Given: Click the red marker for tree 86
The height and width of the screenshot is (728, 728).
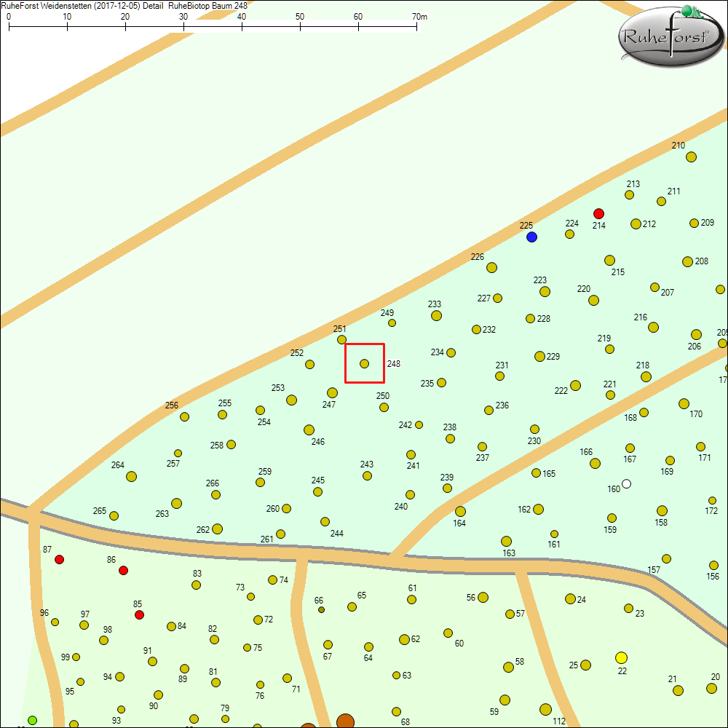Looking at the screenshot, I should pyautogui.click(x=122, y=570).
